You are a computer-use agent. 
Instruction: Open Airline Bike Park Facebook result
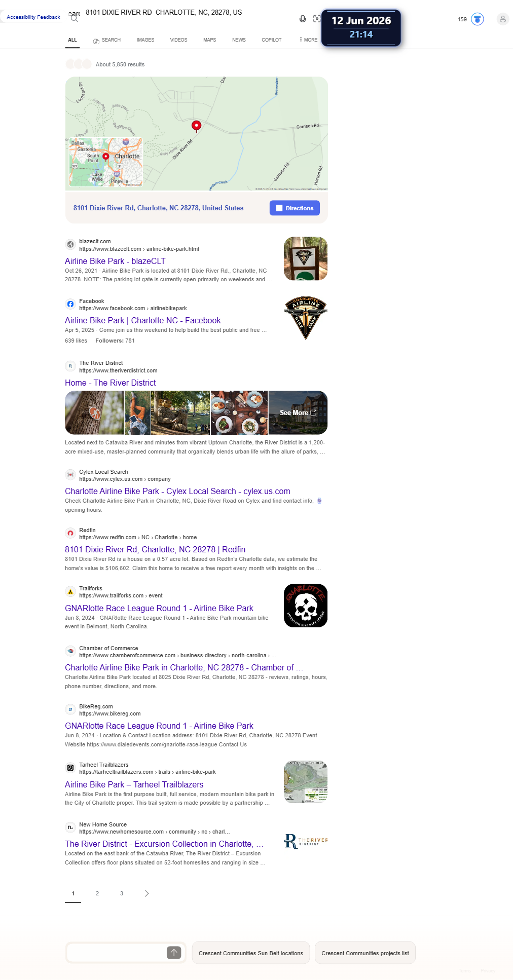[x=143, y=320]
